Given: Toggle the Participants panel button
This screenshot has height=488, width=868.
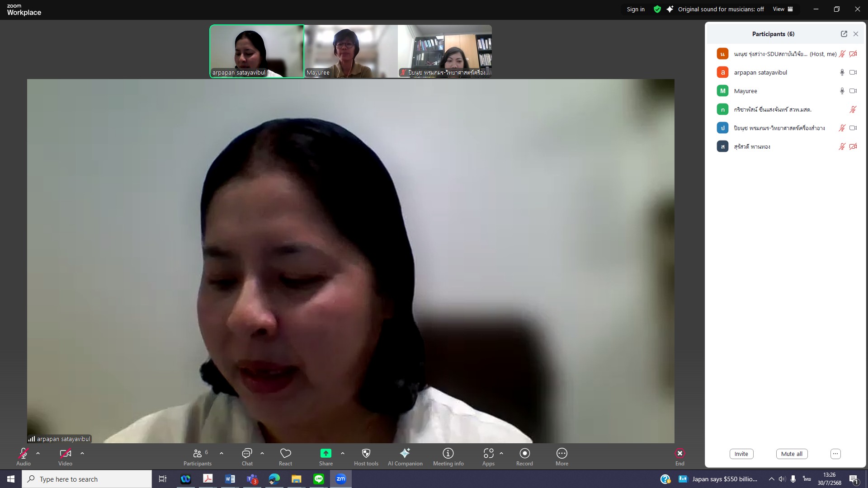Looking at the screenshot, I should pos(198,457).
